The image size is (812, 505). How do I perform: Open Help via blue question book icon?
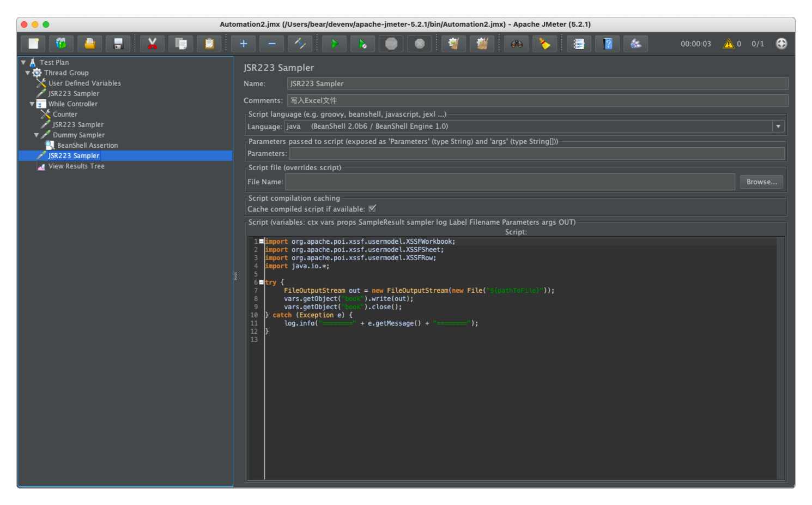(x=608, y=44)
